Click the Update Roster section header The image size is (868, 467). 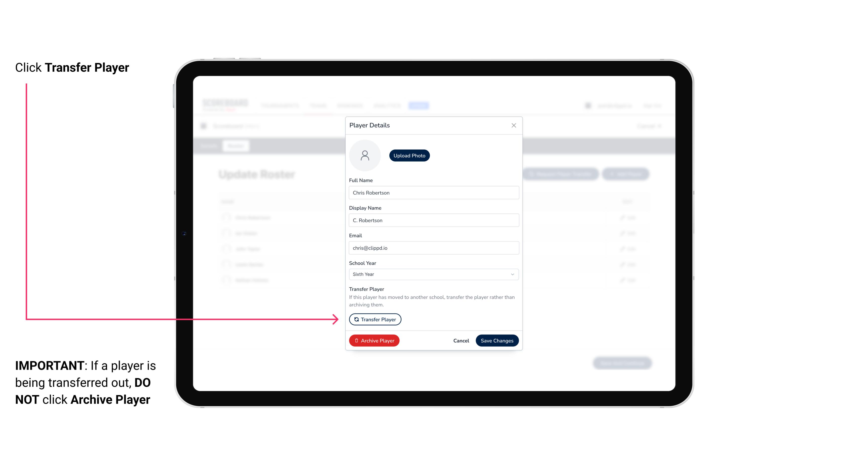(257, 174)
